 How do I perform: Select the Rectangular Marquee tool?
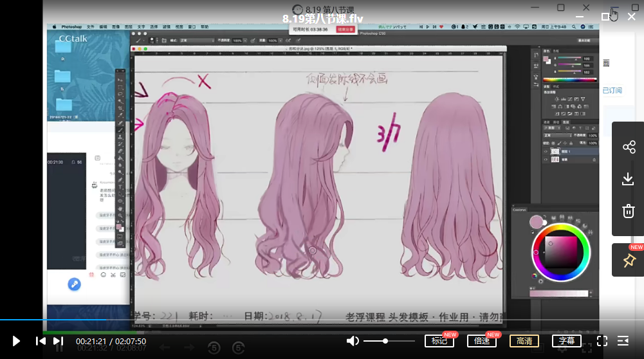(120, 87)
